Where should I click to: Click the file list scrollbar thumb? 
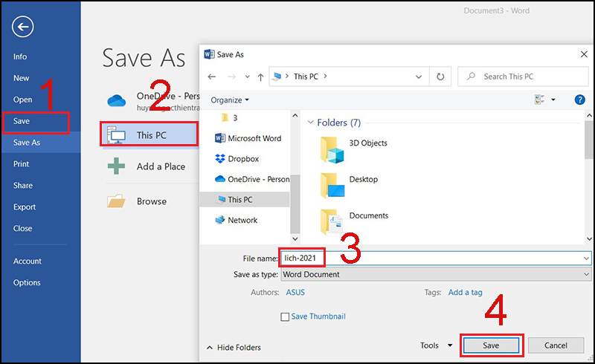point(589,140)
